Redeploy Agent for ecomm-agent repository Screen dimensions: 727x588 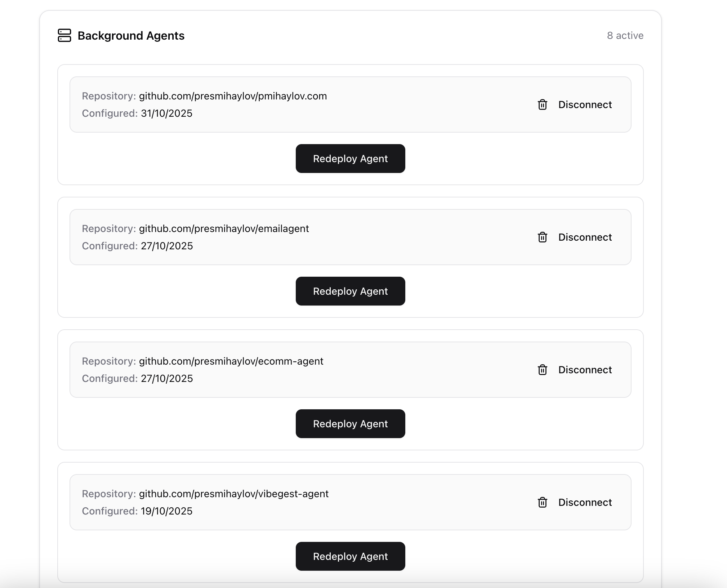[350, 424]
